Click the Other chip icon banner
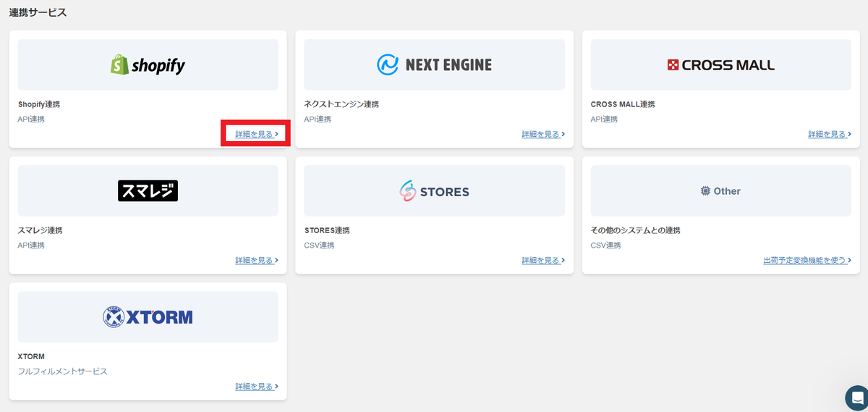 720,191
